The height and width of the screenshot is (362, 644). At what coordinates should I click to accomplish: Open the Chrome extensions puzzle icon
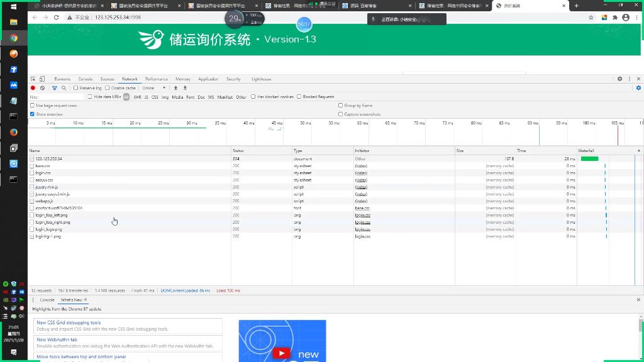[615, 17]
